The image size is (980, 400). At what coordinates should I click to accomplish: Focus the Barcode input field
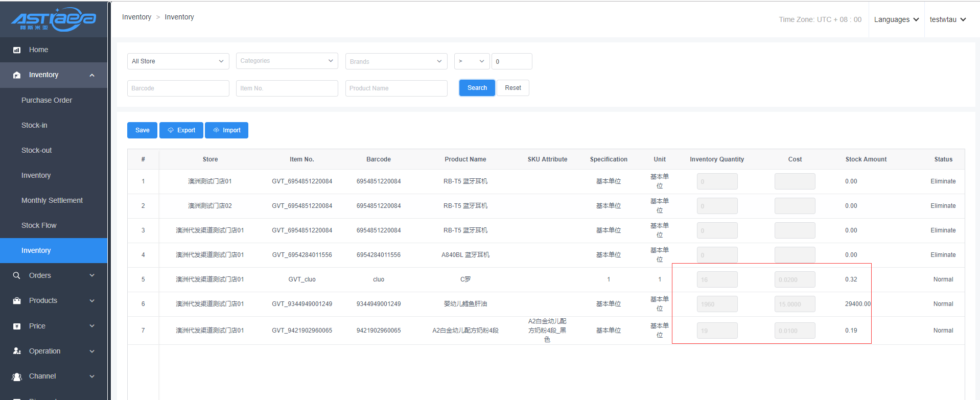click(178, 88)
